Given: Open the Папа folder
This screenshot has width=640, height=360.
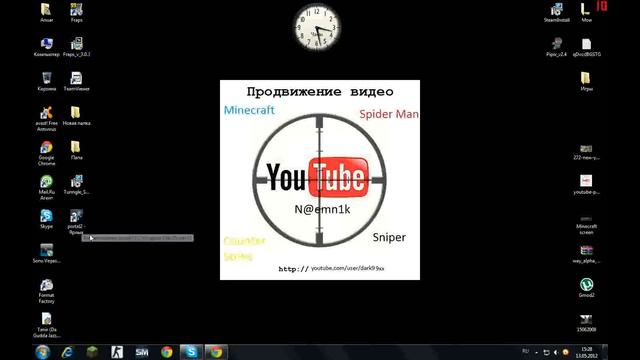Looking at the screenshot, I should [76, 150].
